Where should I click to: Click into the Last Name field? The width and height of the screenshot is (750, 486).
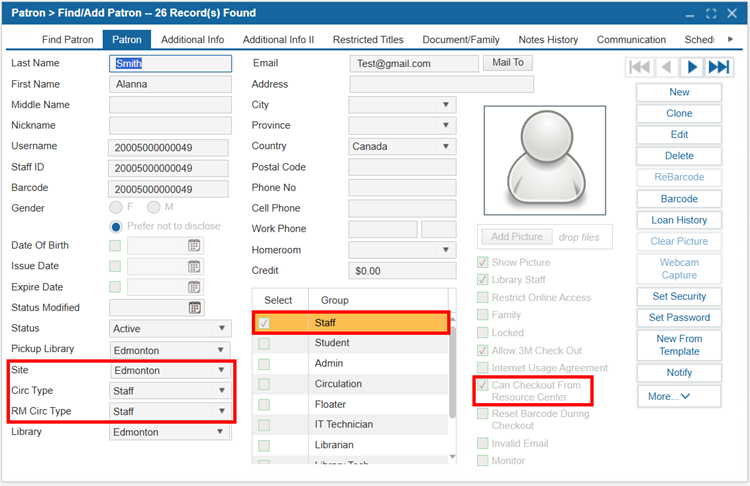[168, 63]
